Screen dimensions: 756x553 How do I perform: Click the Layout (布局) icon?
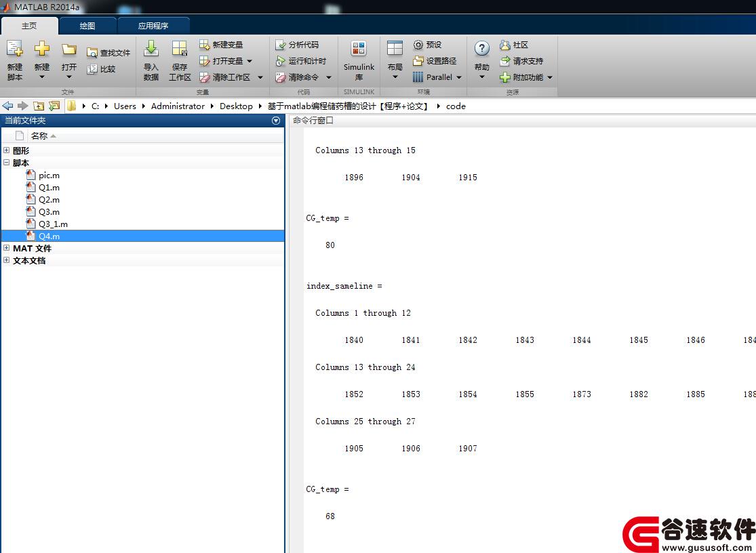(x=395, y=49)
